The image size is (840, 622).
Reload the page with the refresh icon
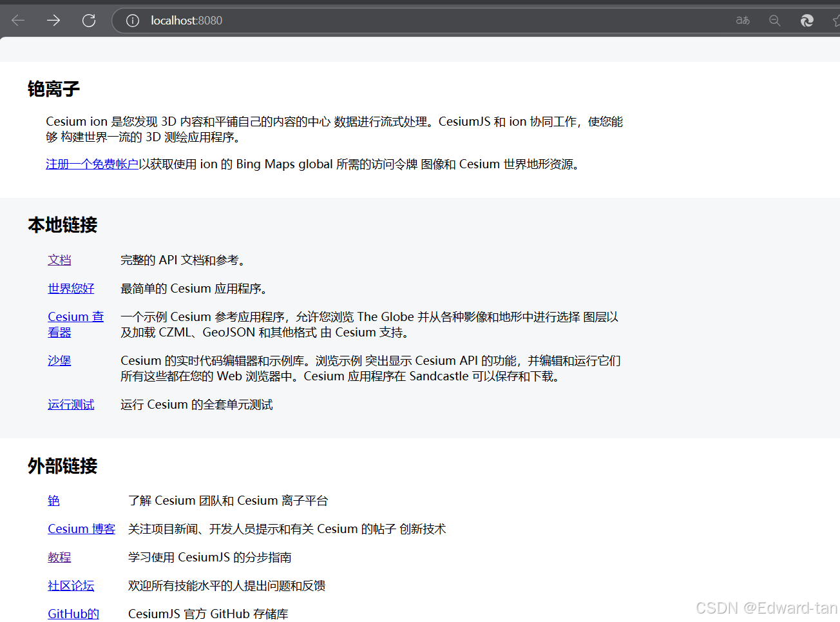(89, 21)
